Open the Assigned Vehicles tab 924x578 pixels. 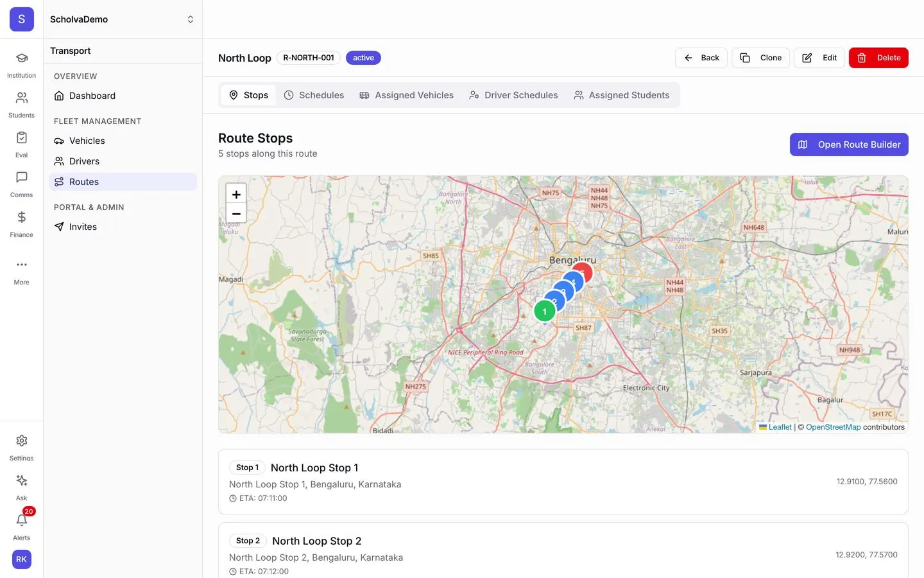tap(406, 95)
